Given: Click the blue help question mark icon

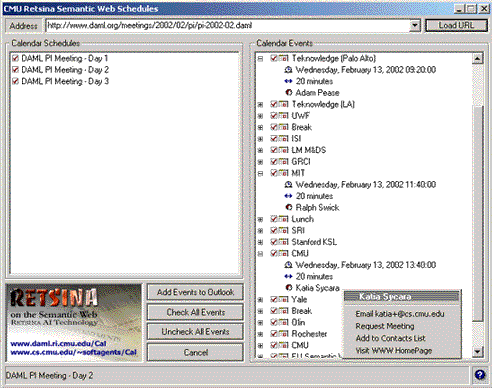Looking at the screenshot, I should (x=480, y=375).
